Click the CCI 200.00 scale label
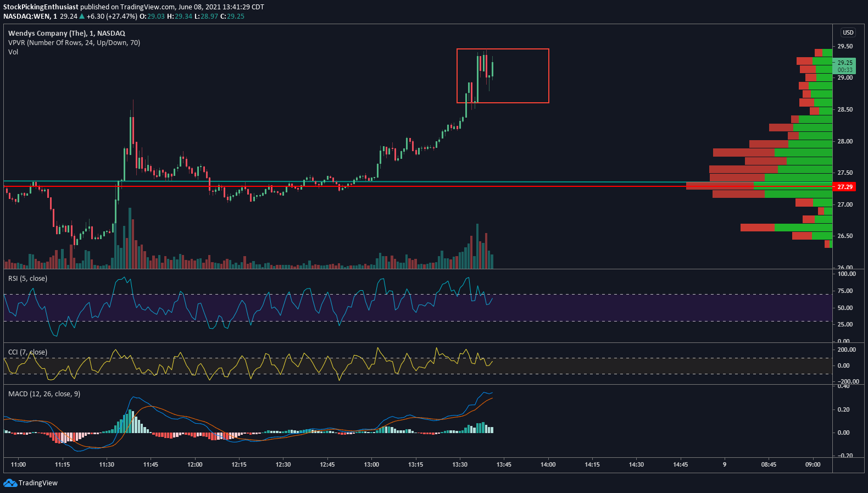The image size is (868, 493). point(847,350)
